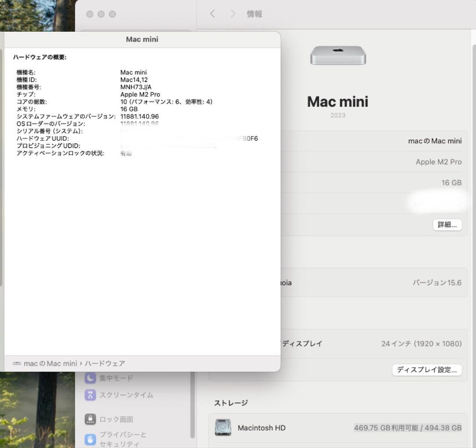This screenshot has width=476, height=448.
Task: Open the 詳細... dialog
Action: click(447, 225)
